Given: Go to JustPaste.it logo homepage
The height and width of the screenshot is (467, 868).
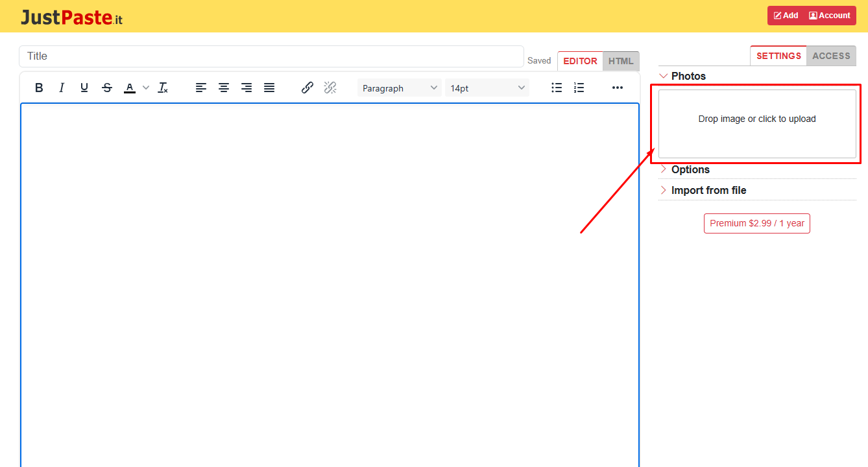Looking at the screenshot, I should [x=71, y=18].
